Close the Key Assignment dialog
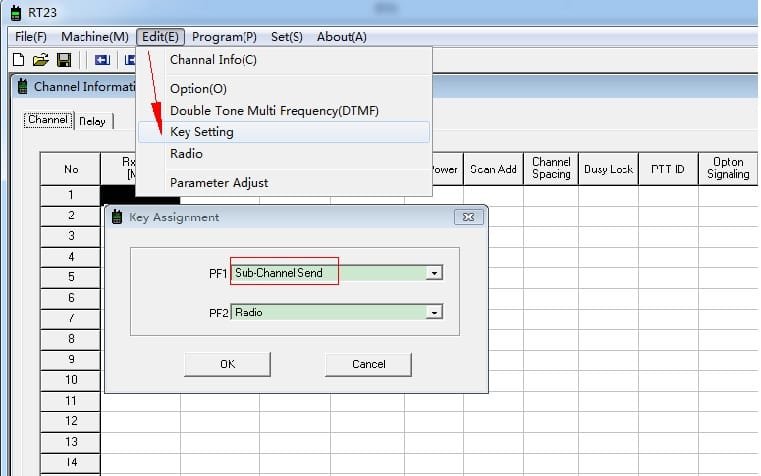 point(468,217)
